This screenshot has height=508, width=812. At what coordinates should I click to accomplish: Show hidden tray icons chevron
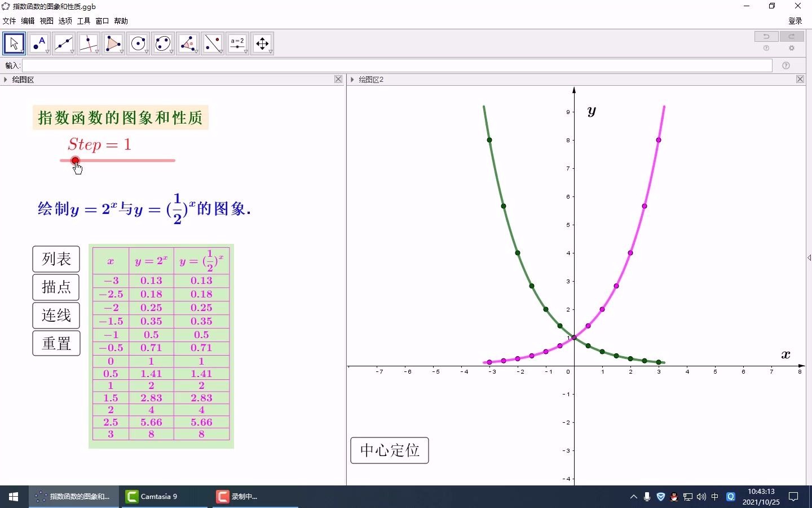[633, 497]
